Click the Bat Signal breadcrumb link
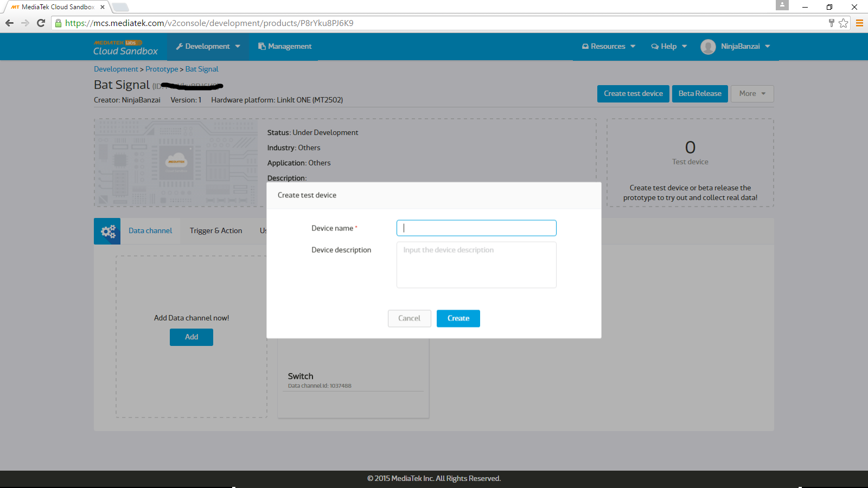The image size is (868, 488). pyautogui.click(x=202, y=69)
